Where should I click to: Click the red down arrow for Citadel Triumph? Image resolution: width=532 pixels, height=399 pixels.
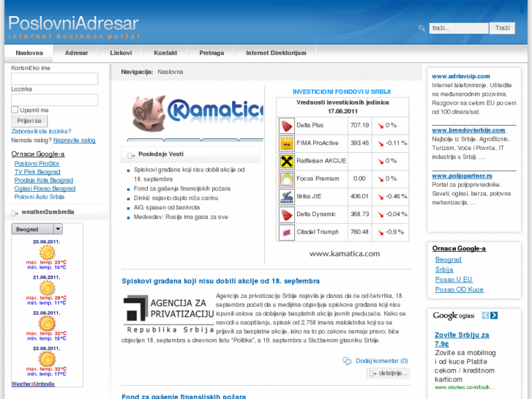pyautogui.click(x=381, y=232)
